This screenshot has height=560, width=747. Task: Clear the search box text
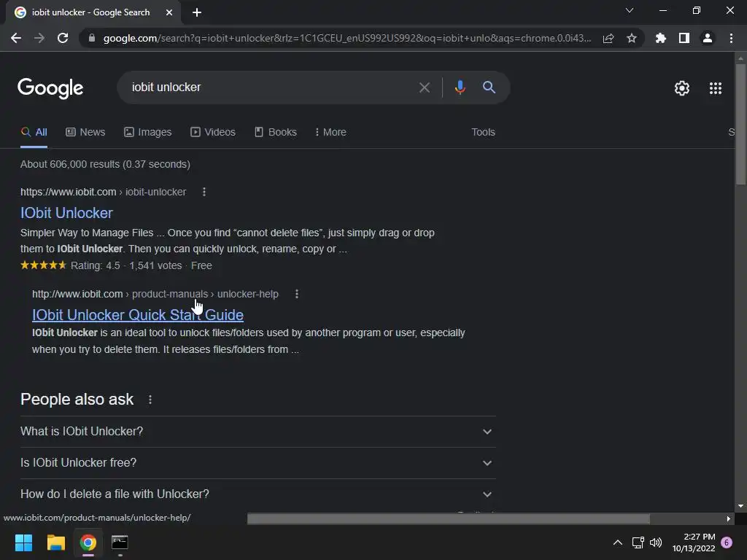pos(424,87)
